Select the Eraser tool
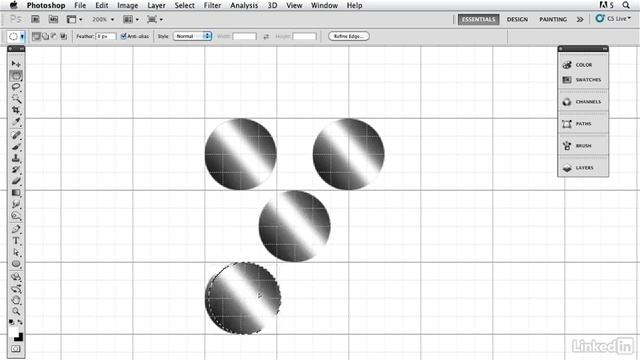The image size is (640, 360). point(16,181)
